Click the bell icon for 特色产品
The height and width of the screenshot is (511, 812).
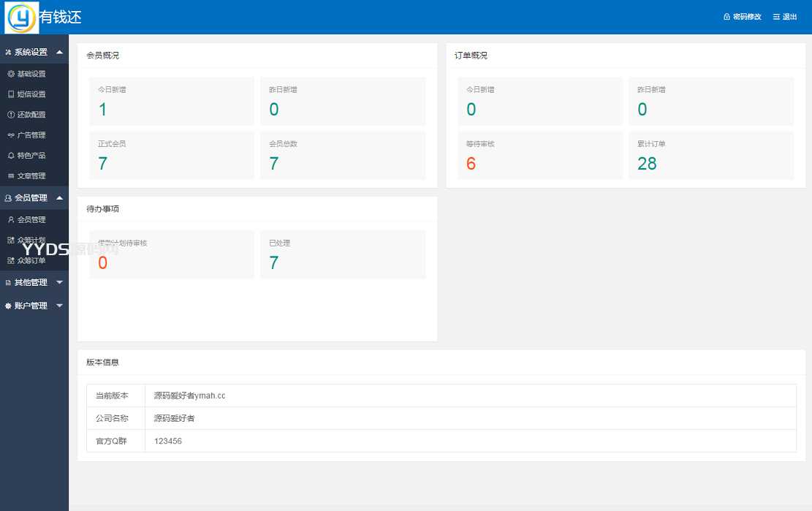click(x=11, y=156)
